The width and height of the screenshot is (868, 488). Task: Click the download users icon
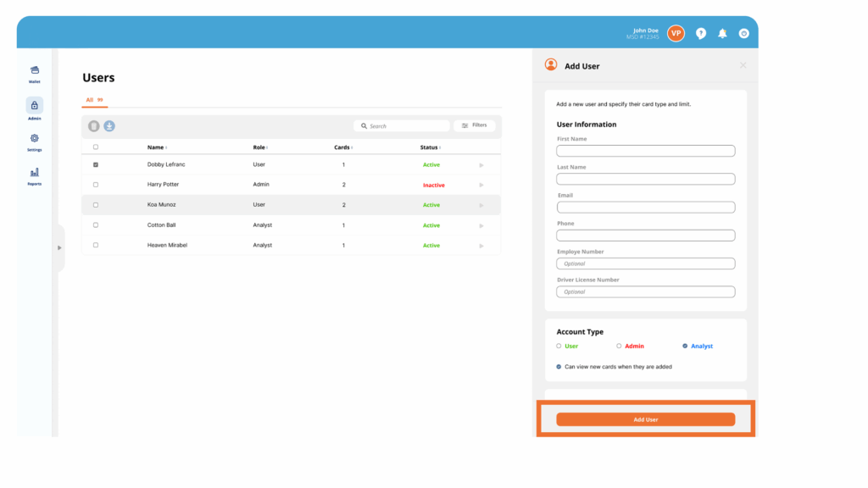tap(109, 126)
